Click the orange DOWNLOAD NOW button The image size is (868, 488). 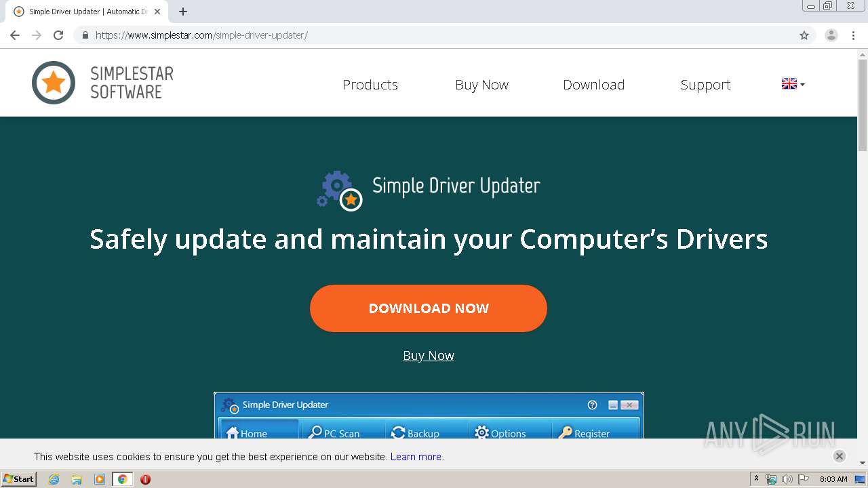tap(429, 308)
